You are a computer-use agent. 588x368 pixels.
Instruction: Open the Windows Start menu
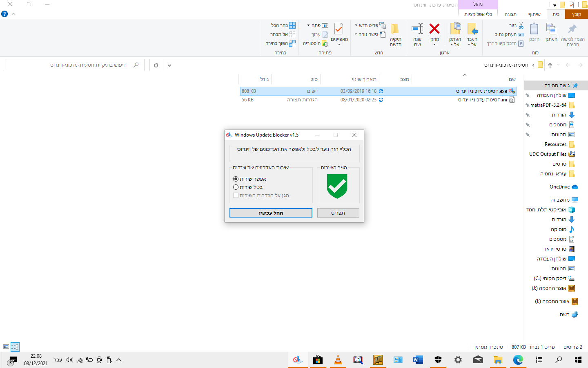(578, 360)
